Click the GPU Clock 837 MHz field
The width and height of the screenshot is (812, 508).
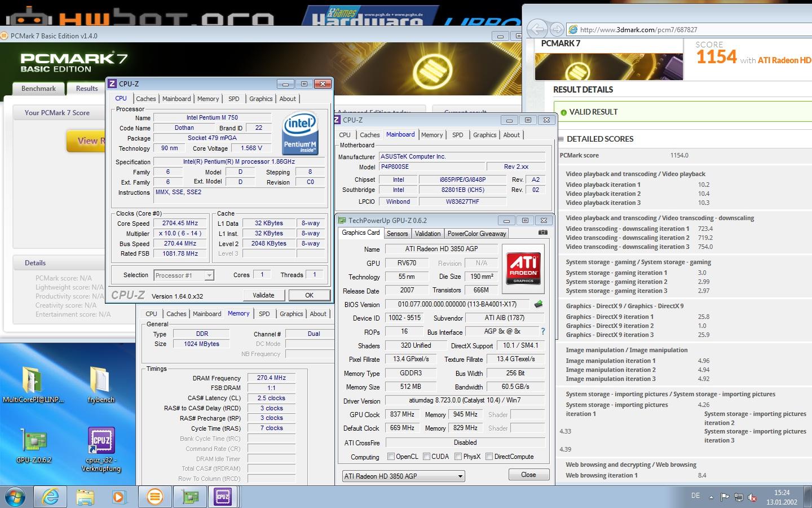coord(402,414)
